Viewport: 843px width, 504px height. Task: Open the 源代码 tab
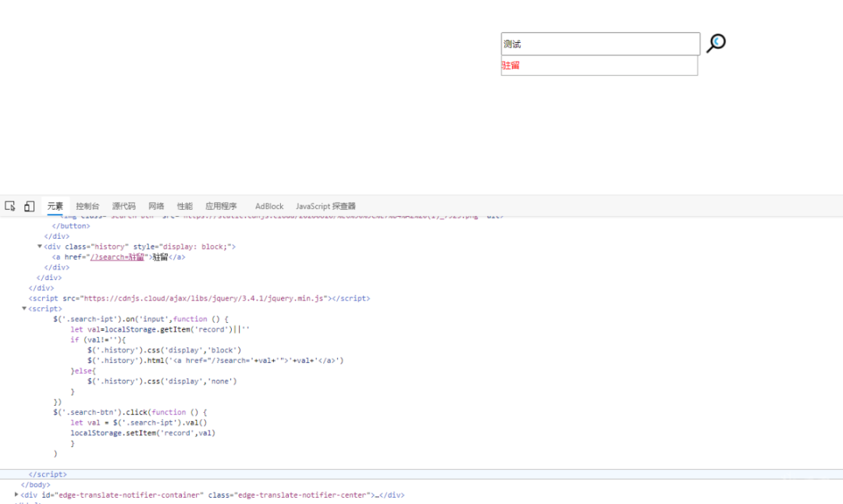coord(123,206)
